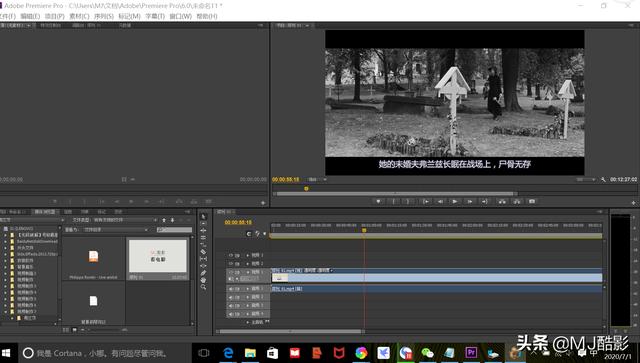This screenshot has width=640, height=363.
Task: Step back one frame in Program monitor
Action: [440, 201]
